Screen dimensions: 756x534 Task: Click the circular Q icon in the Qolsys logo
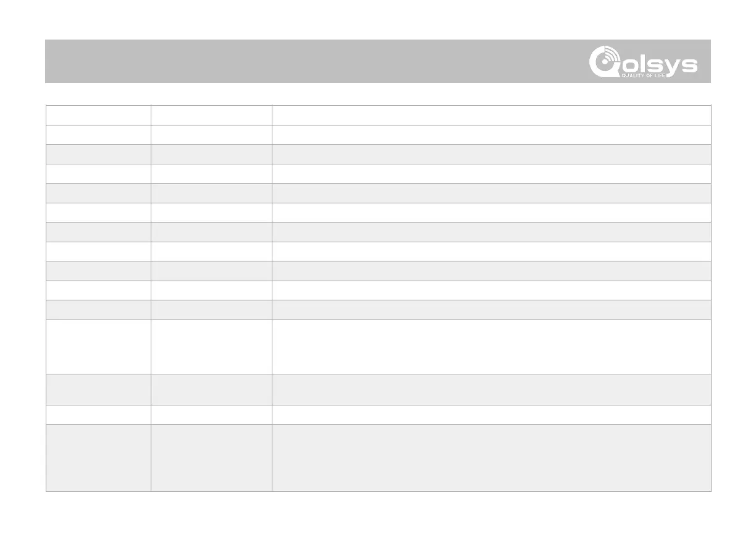click(x=602, y=63)
